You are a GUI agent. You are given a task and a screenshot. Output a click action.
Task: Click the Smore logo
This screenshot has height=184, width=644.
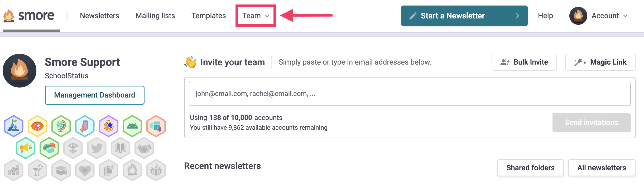(x=29, y=16)
